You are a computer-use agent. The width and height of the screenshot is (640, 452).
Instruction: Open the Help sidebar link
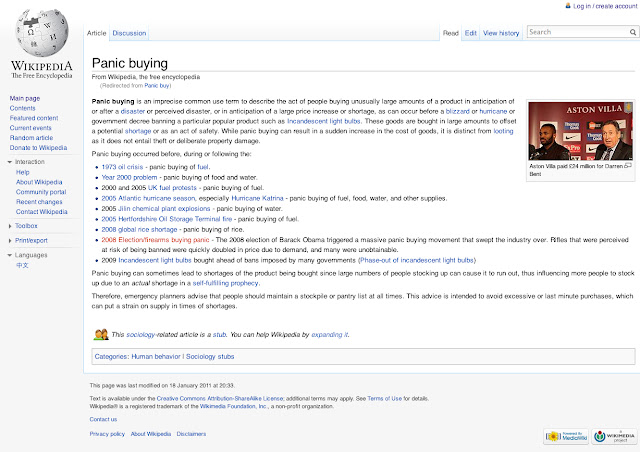coord(22,172)
